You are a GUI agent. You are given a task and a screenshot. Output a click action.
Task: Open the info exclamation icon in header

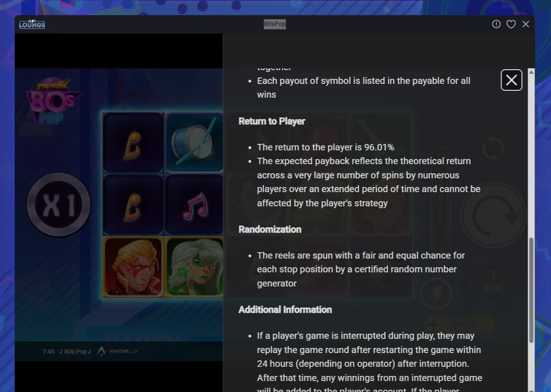pos(496,24)
